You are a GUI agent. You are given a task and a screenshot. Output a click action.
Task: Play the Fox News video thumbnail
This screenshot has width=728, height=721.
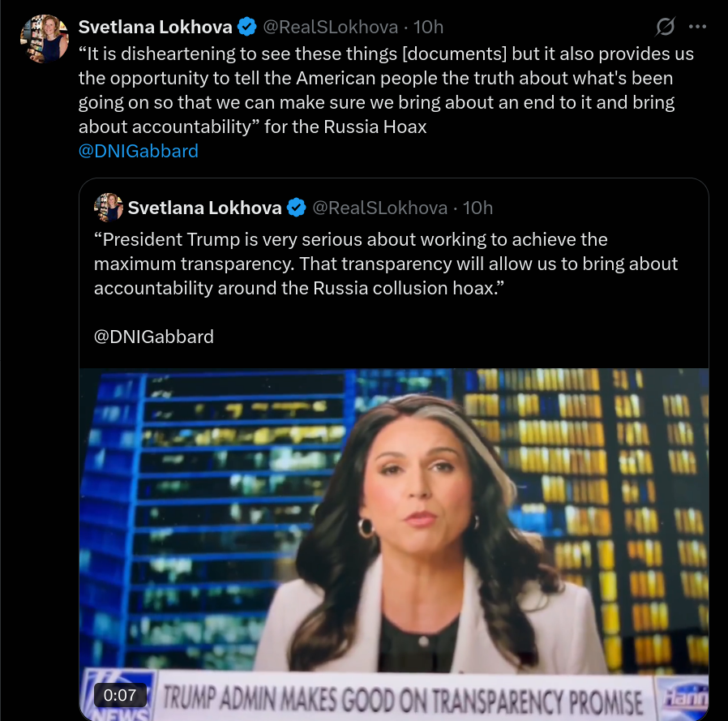pos(394,544)
